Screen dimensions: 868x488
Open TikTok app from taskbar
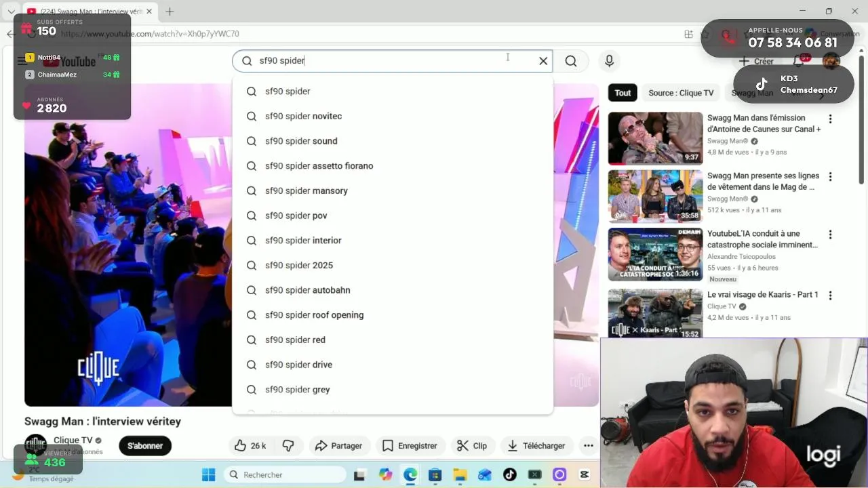click(510, 474)
